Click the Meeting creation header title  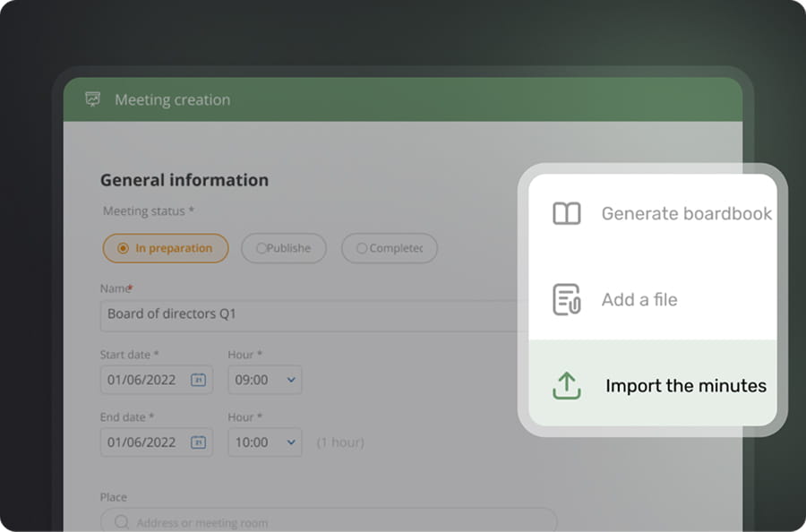tap(172, 99)
